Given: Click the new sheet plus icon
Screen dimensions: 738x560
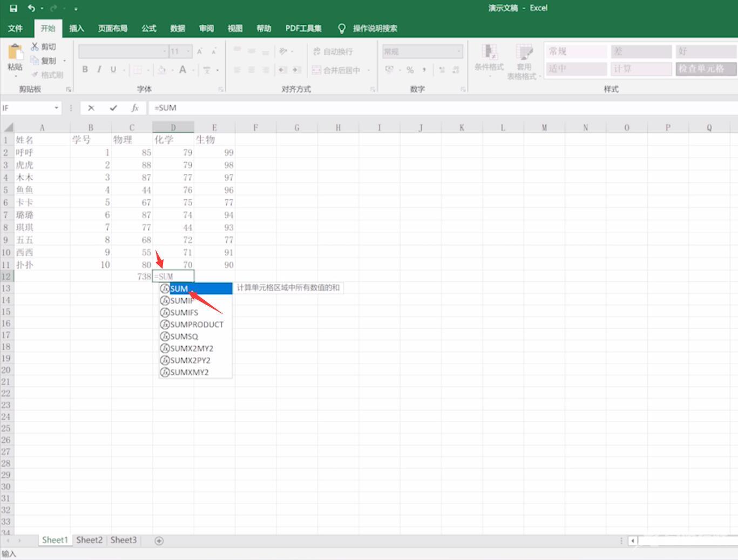Looking at the screenshot, I should tap(159, 541).
